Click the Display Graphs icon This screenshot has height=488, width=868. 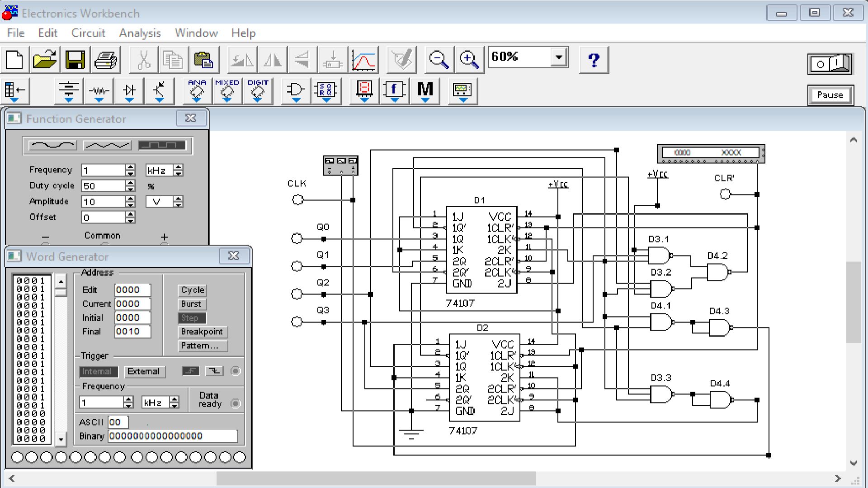pos(363,60)
